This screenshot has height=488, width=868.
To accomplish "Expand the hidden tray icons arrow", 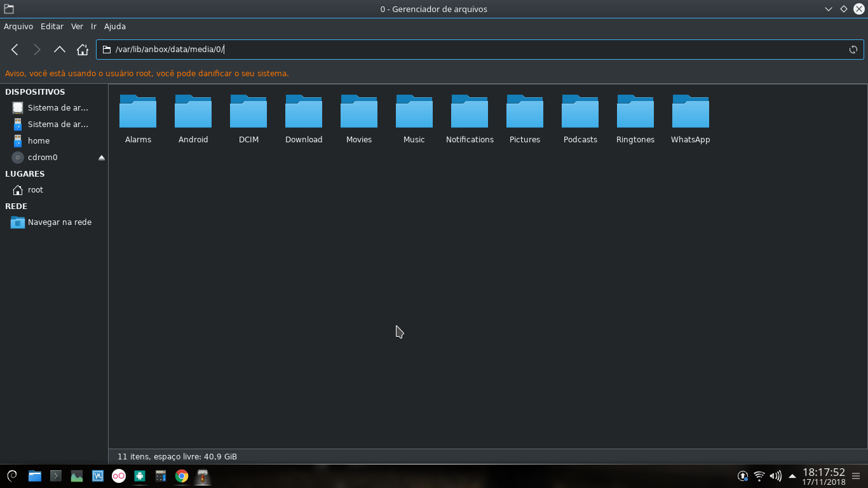I will [x=792, y=475].
